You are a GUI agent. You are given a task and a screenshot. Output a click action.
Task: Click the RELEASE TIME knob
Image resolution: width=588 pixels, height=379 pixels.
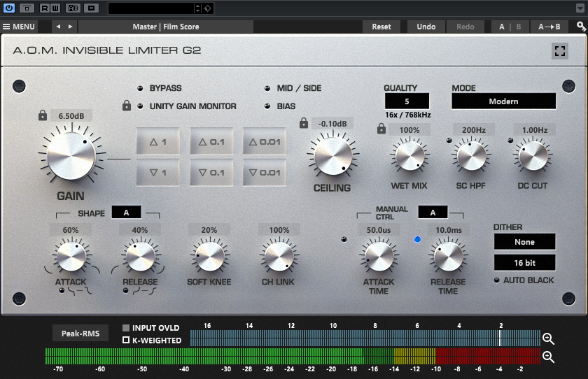click(448, 257)
